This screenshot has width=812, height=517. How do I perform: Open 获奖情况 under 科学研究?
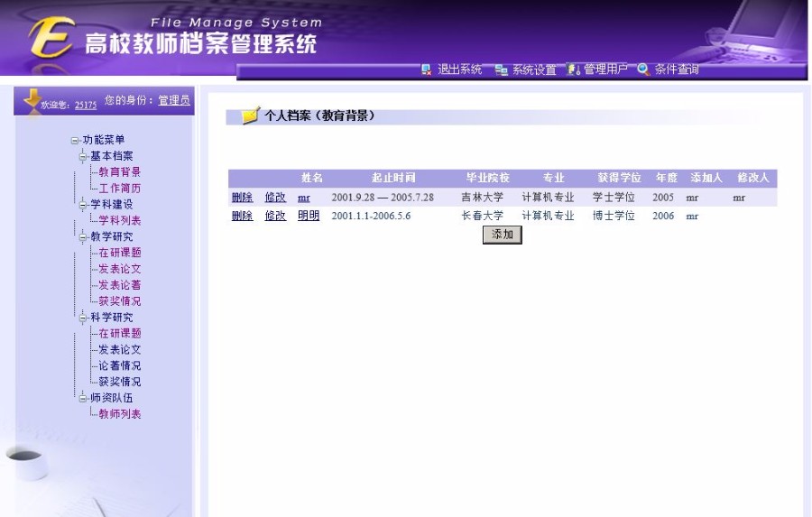tap(120, 382)
